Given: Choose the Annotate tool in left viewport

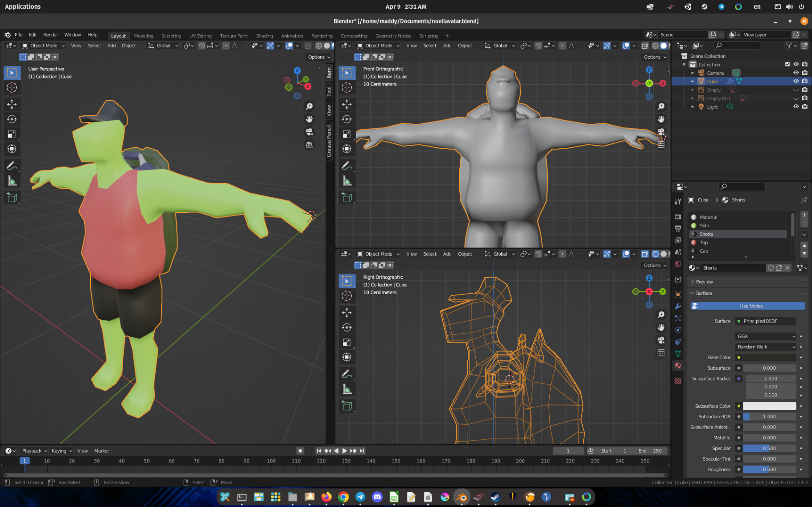Looking at the screenshot, I should coord(12,166).
